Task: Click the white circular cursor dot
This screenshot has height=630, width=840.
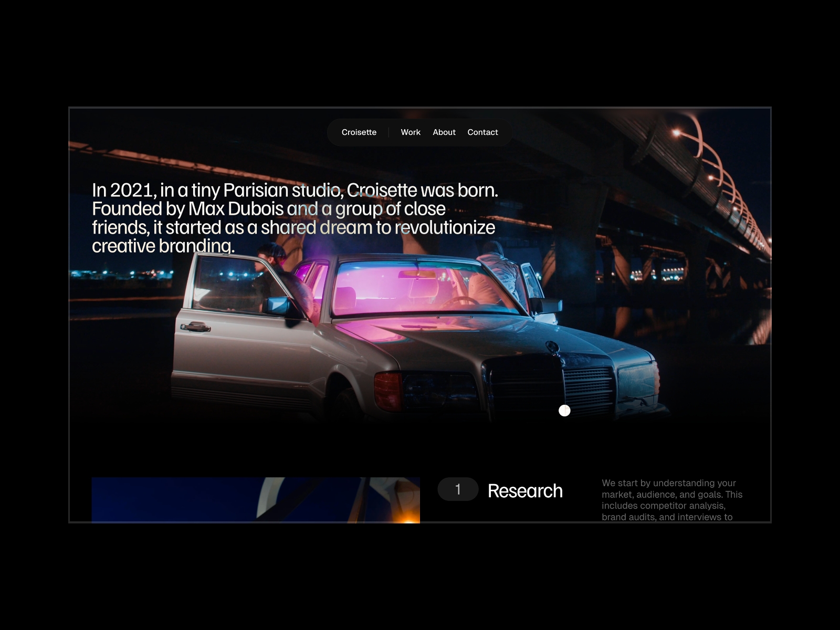Action: pyautogui.click(x=564, y=411)
